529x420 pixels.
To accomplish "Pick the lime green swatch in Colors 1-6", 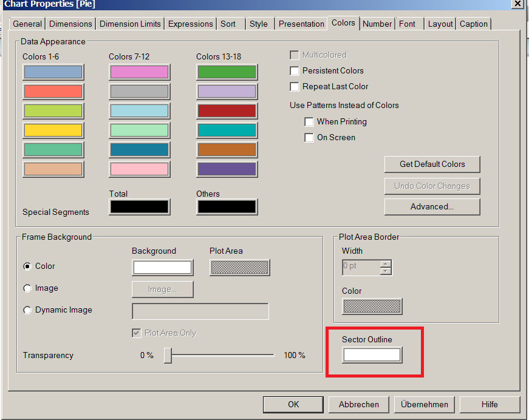I will pos(53,111).
